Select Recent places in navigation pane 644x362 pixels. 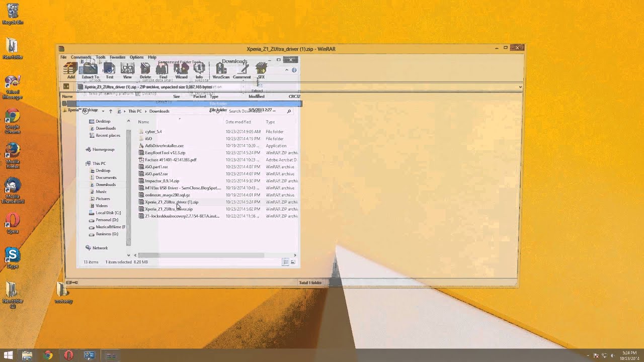pyautogui.click(x=108, y=135)
